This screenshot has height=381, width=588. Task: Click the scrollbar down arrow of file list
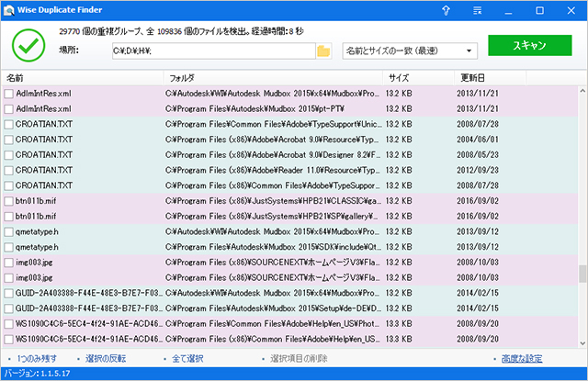[582, 342]
